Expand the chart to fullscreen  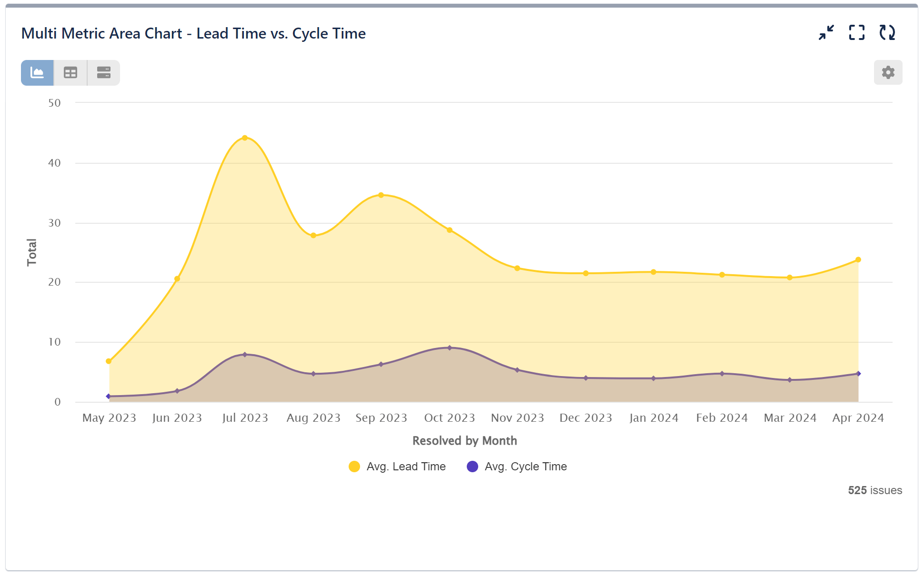tap(857, 32)
